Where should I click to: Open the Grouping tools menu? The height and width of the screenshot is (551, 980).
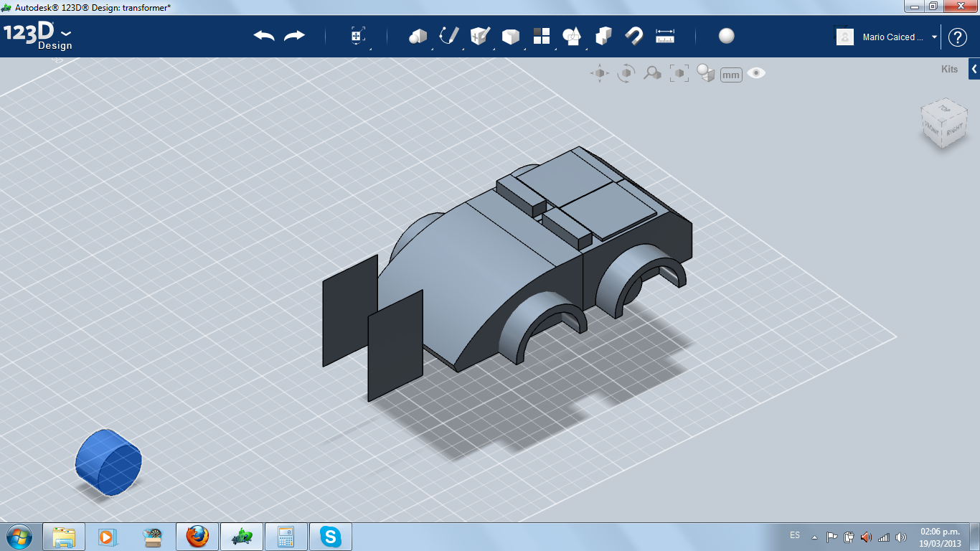[x=572, y=37]
